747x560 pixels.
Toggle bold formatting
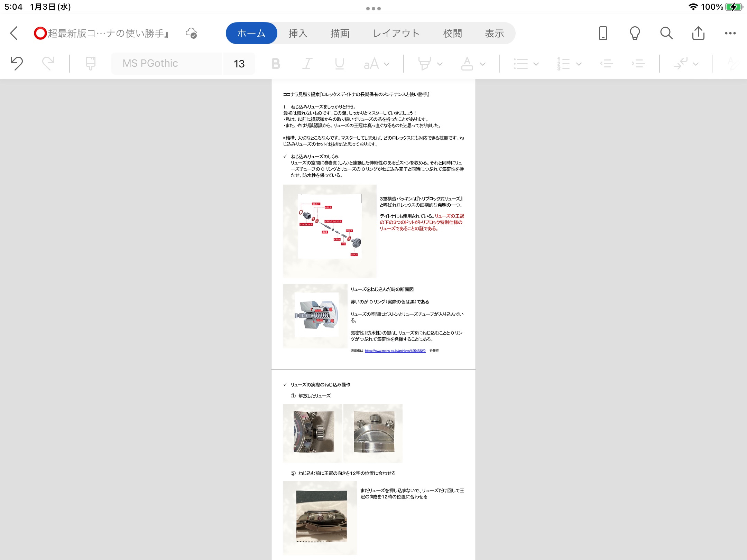[x=276, y=64]
